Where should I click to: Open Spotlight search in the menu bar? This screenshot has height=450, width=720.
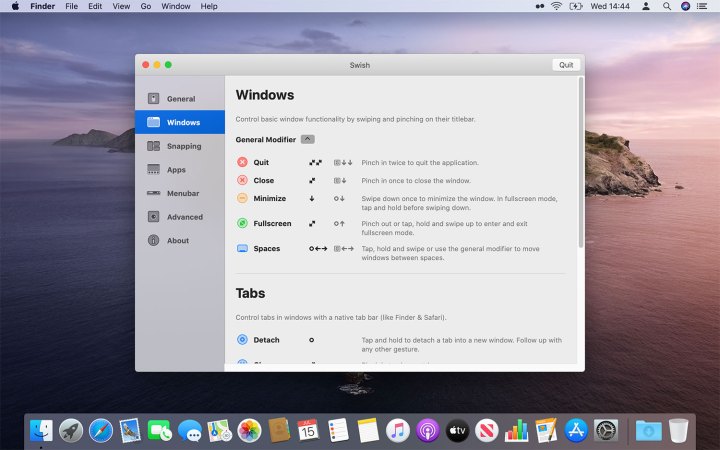point(666,6)
